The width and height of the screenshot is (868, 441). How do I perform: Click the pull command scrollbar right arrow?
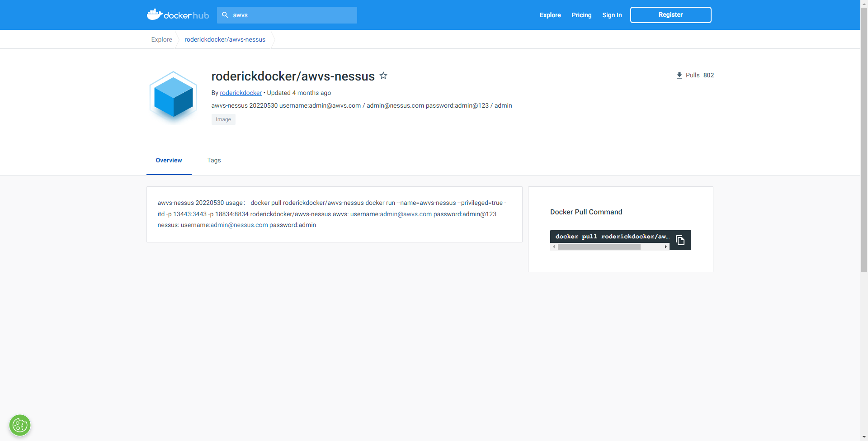pyautogui.click(x=666, y=247)
